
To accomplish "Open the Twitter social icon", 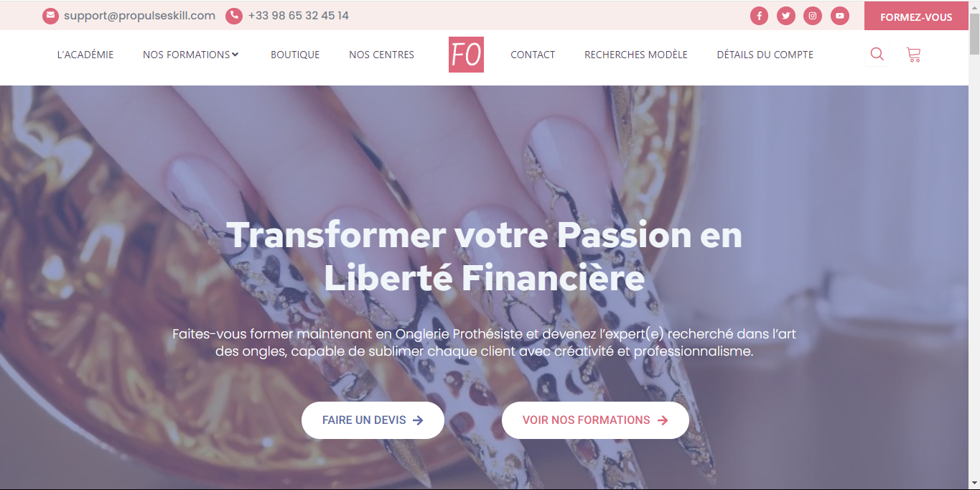I will pyautogui.click(x=786, y=16).
